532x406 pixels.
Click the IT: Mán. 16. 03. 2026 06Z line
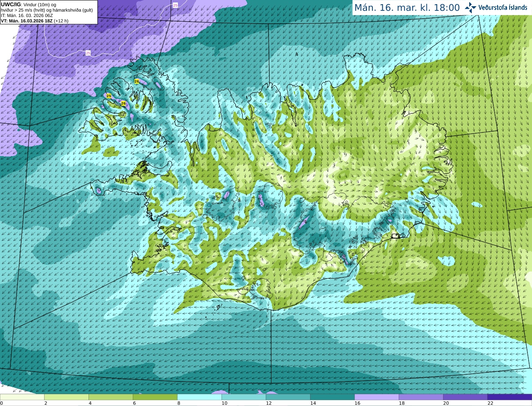coord(27,15)
